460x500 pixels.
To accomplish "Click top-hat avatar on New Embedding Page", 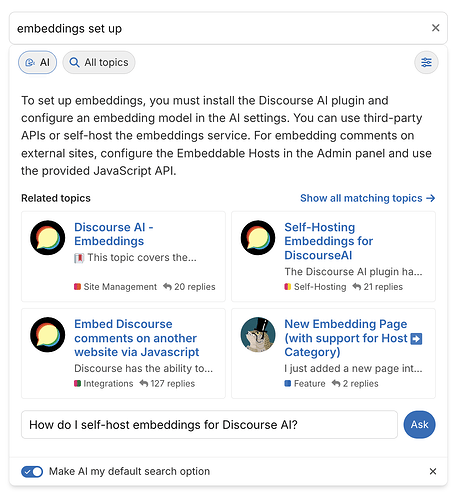I will [258, 334].
